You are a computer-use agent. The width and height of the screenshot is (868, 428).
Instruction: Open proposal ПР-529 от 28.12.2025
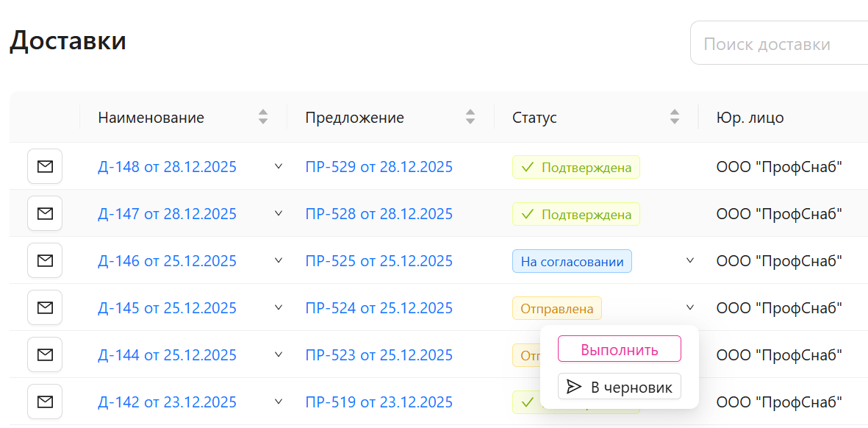pos(379,166)
